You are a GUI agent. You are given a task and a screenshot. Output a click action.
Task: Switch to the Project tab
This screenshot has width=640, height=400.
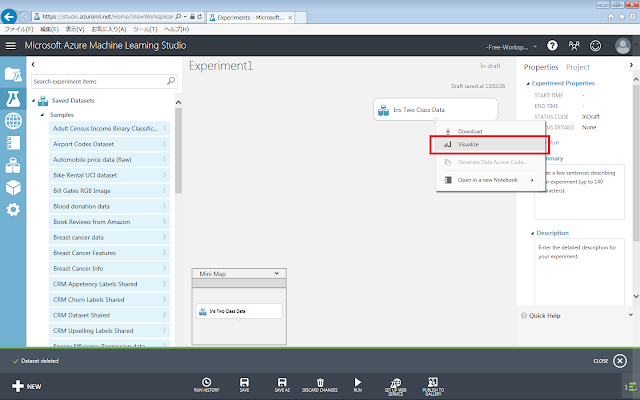[578, 67]
